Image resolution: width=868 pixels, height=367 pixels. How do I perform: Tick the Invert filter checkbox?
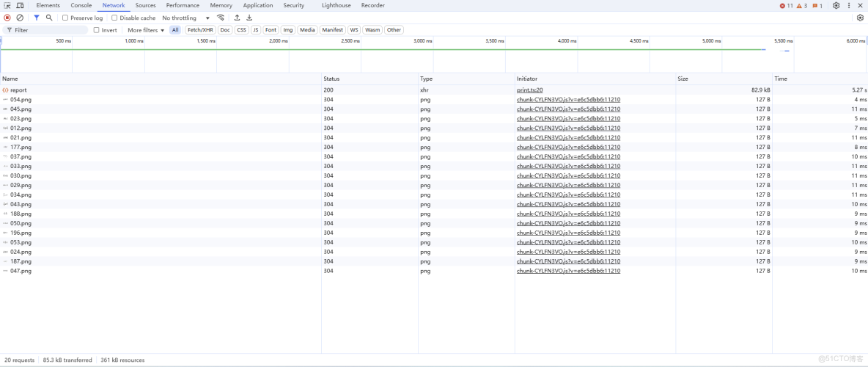tap(96, 30)
